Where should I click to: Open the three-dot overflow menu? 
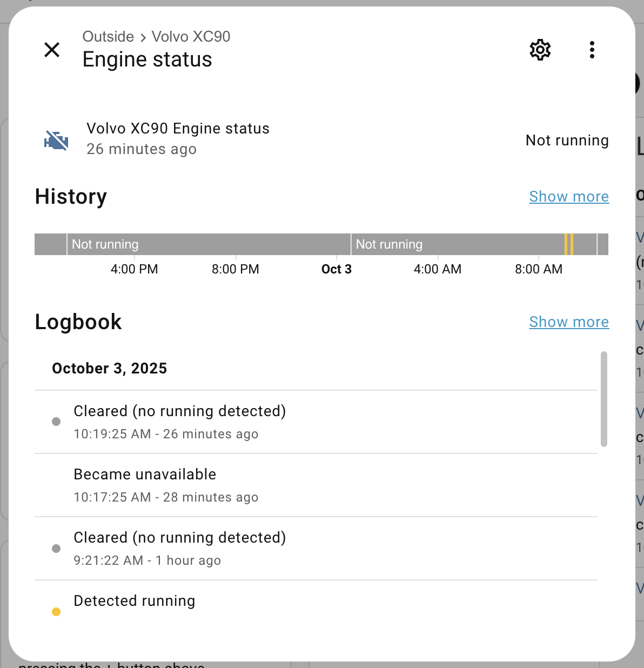[x=592, y=50]
